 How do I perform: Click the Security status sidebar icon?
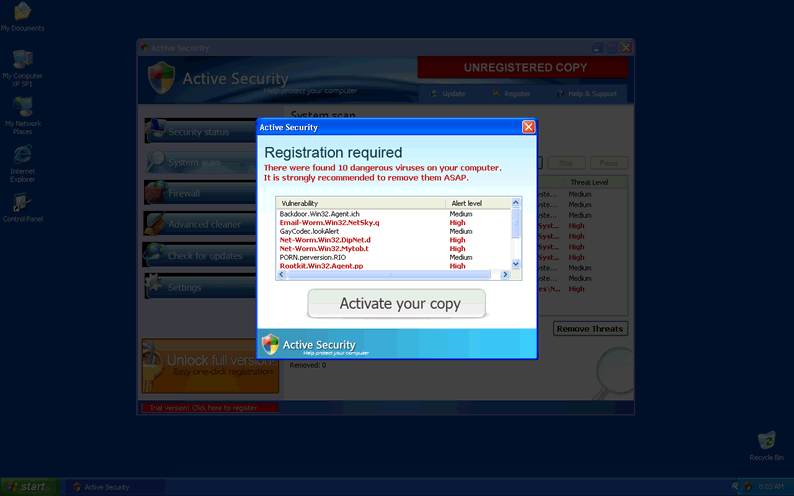[156, 131]
